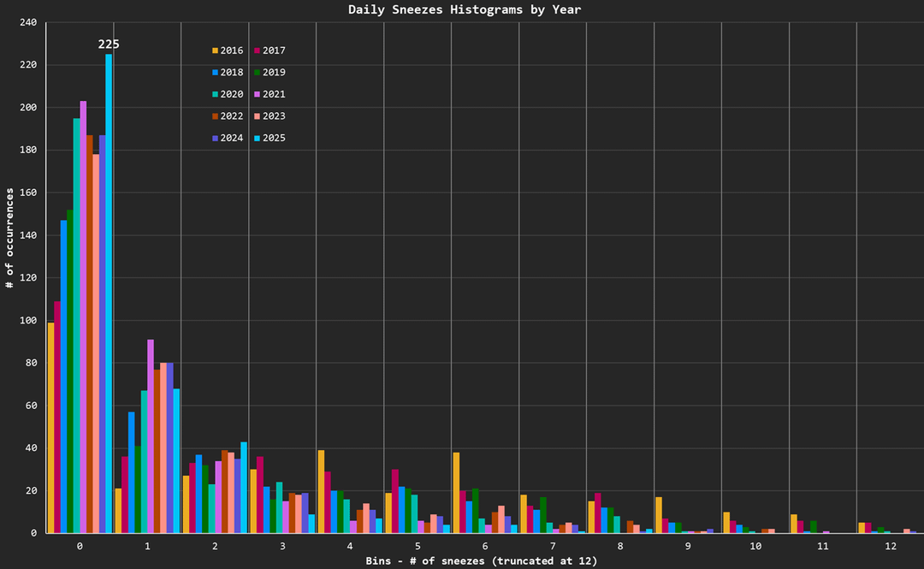Hide the 2025 series via legend

[x=274, y=138]
